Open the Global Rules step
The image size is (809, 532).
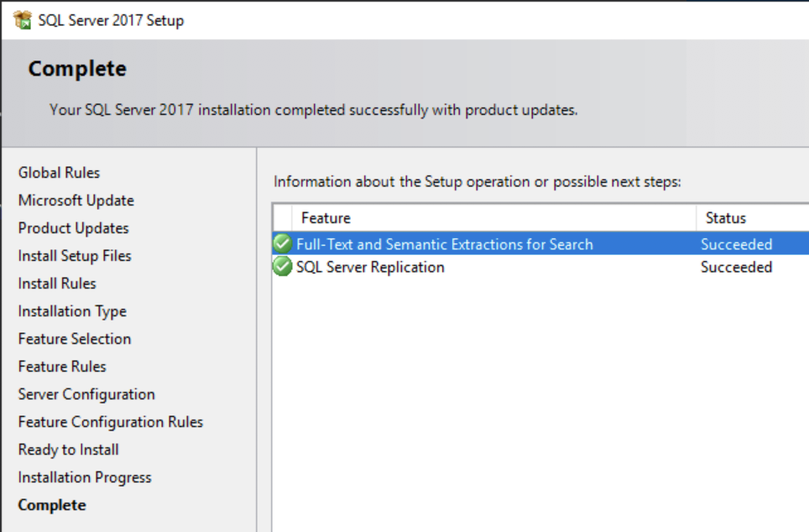[x=59, y=172]
